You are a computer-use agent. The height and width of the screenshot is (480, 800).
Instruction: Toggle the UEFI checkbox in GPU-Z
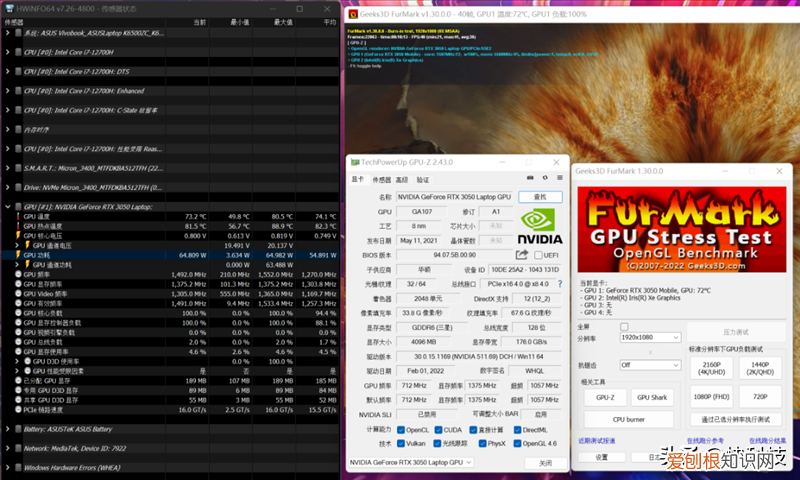[537, 255]
